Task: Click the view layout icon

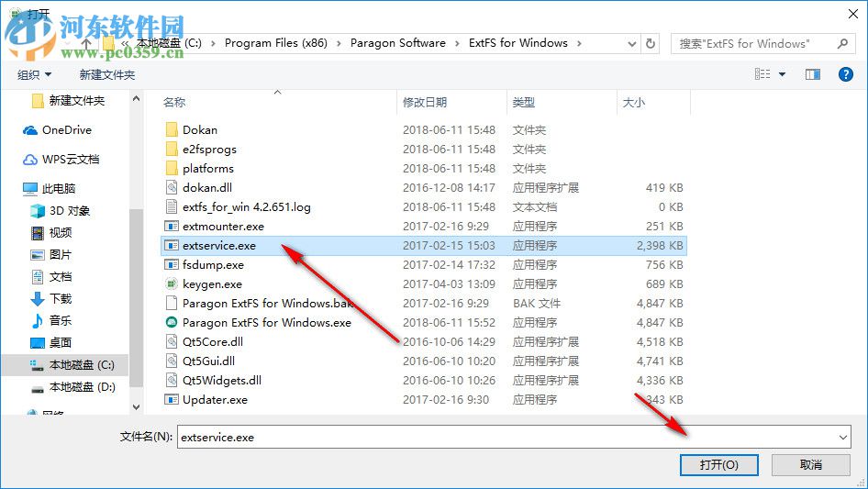Action: [x=762, y=74]
